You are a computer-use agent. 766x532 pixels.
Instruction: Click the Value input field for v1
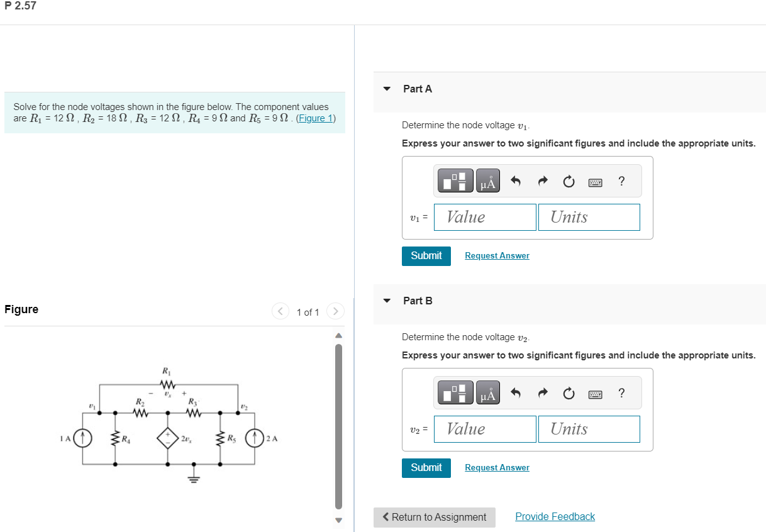(x=485, y=217)
